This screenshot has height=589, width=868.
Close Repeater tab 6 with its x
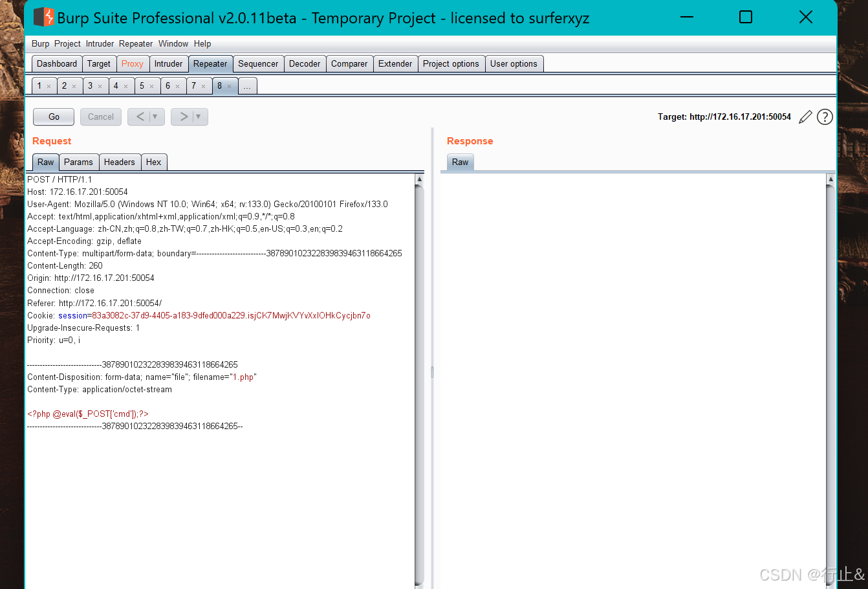pos(177,86)
